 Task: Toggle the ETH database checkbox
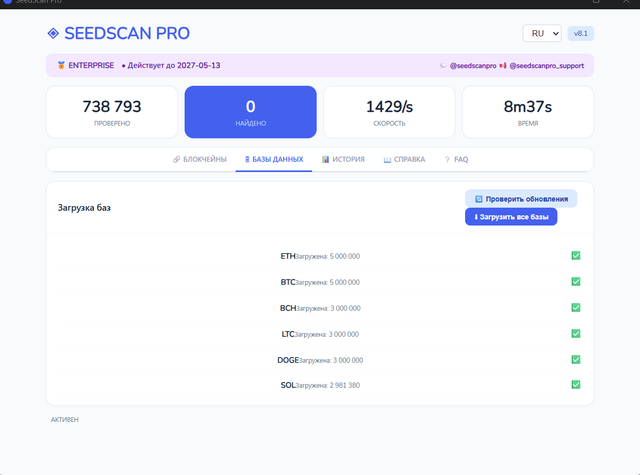coord(576,255)
